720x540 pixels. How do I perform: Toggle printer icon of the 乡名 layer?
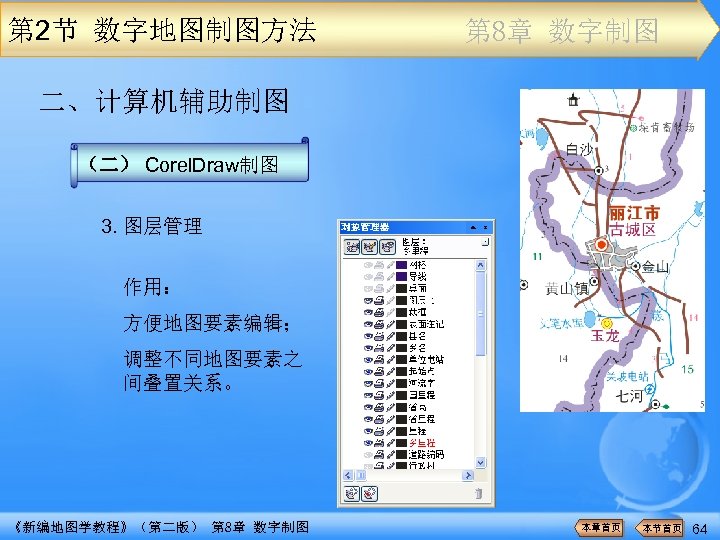[379, 348]
